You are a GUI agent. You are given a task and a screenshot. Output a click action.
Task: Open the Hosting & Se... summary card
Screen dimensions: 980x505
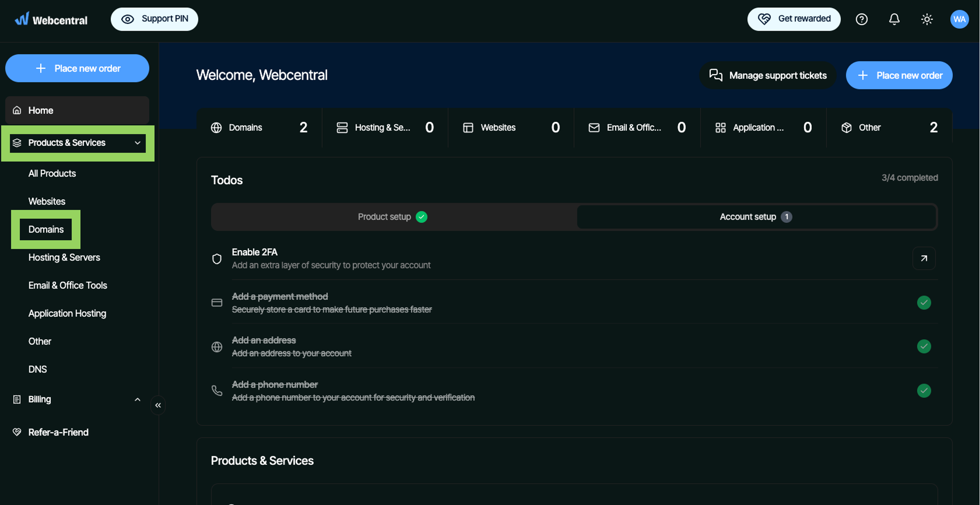(x=385, y=128)
